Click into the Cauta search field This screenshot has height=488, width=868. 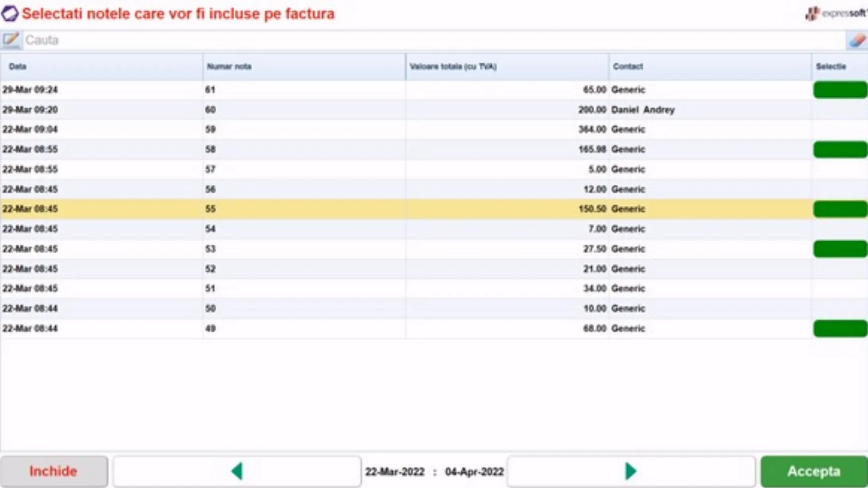pos(434,40)
